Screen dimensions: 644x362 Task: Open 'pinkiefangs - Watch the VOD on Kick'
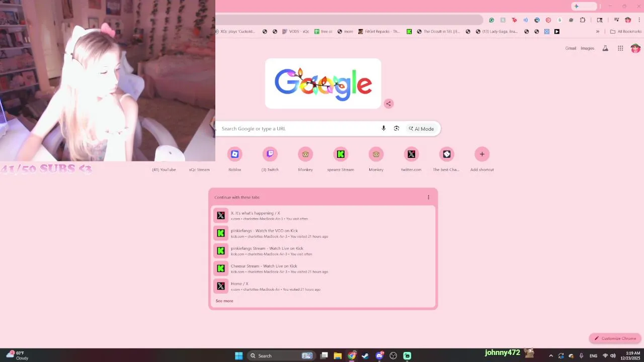[323, 233]
